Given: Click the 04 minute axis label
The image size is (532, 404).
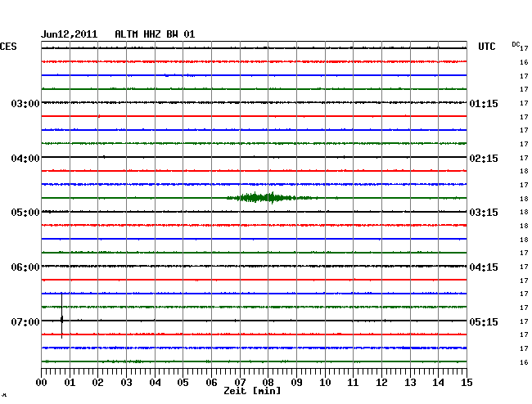Looking at the screenshot, I should point(155,383).
